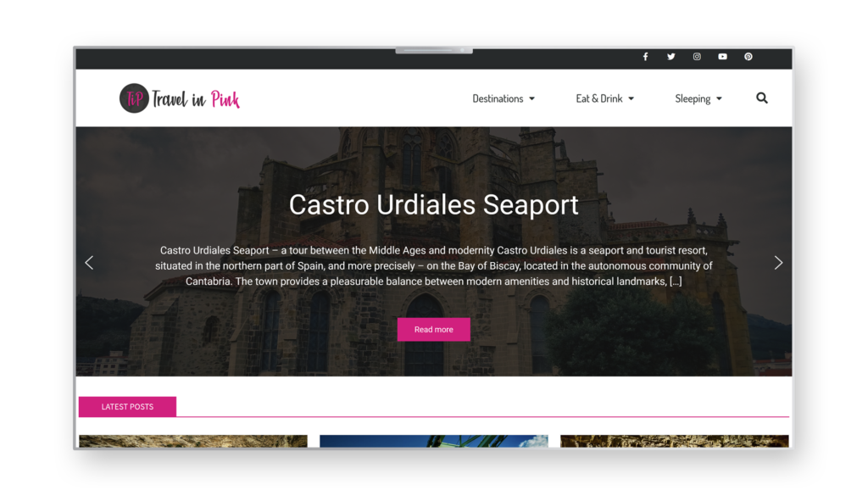Open the YouTube social icon
The image size is (868, 496).
[722, 57]
